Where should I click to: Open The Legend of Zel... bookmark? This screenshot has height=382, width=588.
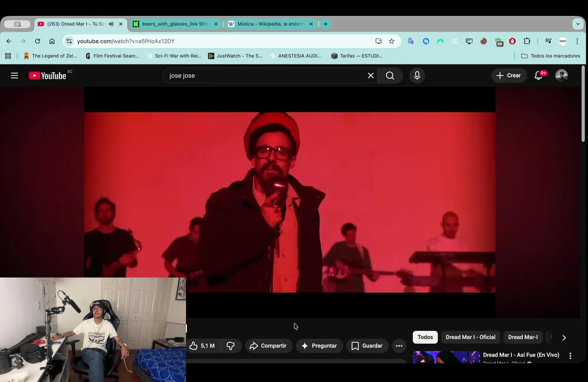(x=50, y=56)
